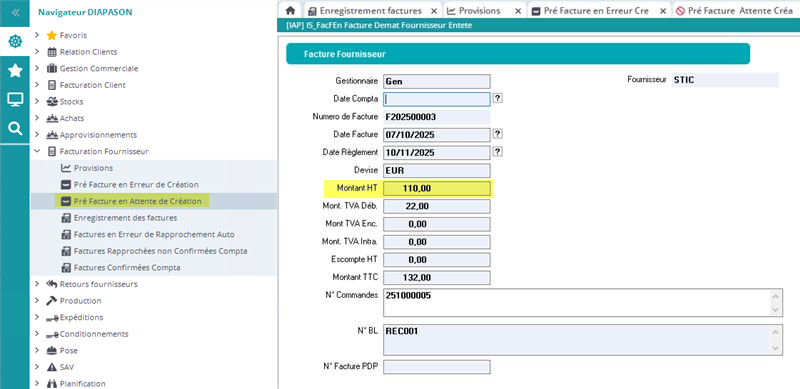Open the helm wheel navigator icon
Viewport: 800px width, 389px height.
click(15, 41)
